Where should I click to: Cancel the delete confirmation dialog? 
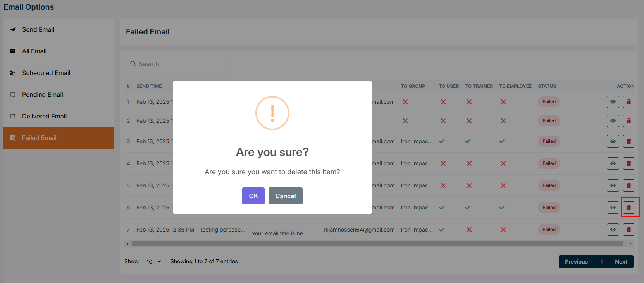click(285, 196)
